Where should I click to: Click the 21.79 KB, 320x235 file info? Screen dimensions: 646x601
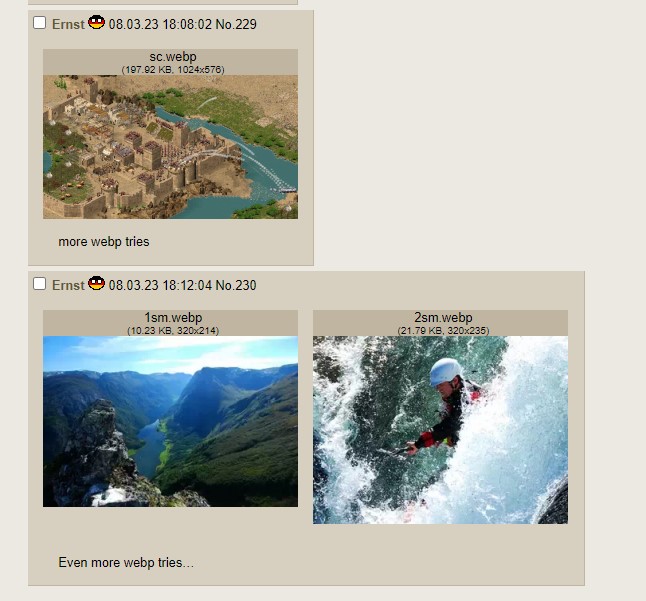coord(443,330)
